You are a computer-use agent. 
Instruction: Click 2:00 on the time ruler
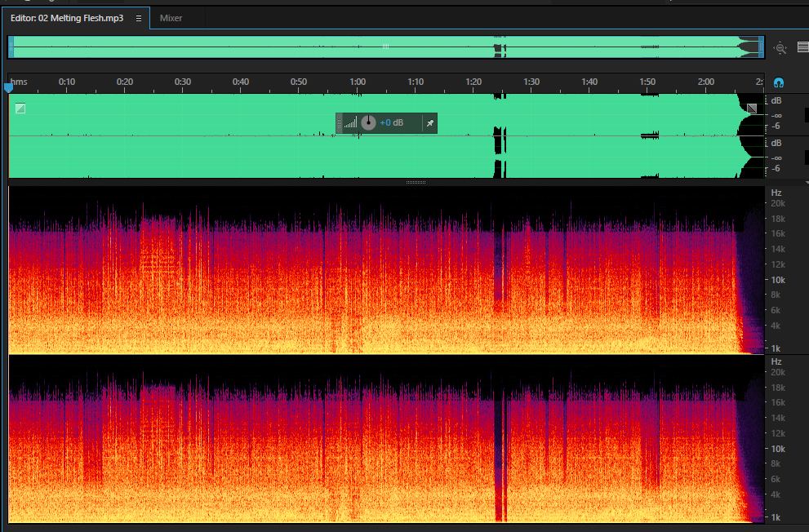pyautogui.click(x=706, y=82)
